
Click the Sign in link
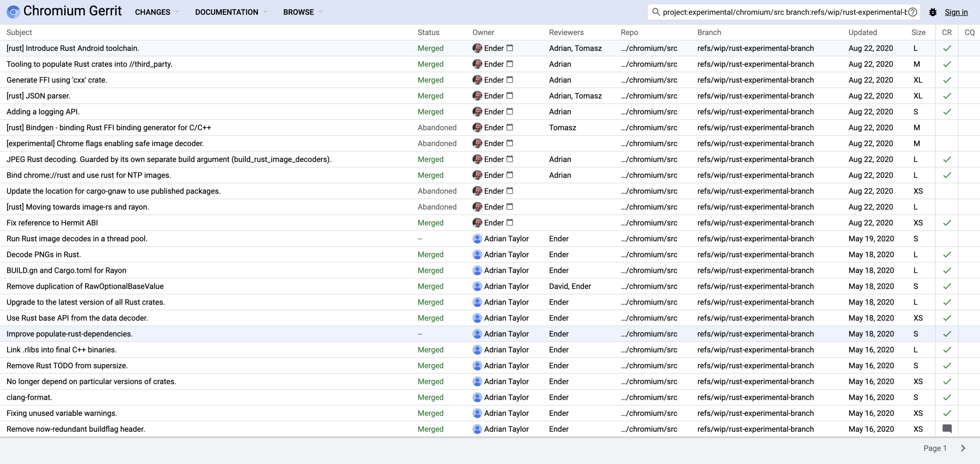956,12
